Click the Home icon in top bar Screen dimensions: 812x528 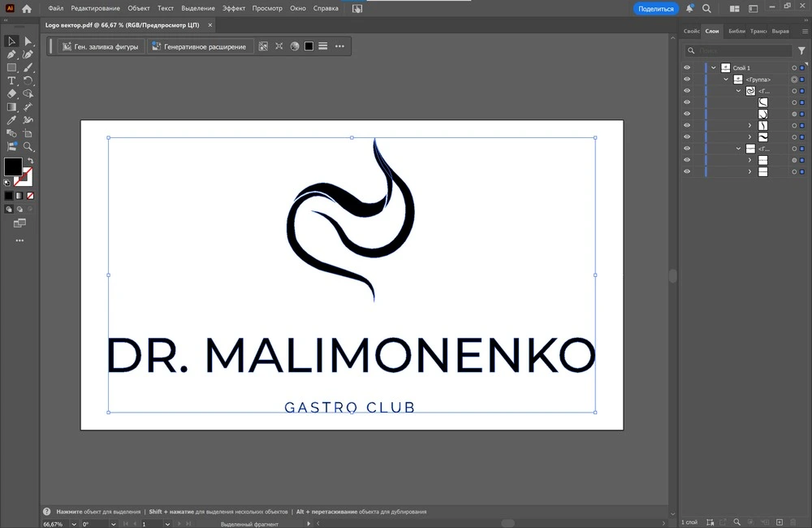27,8
